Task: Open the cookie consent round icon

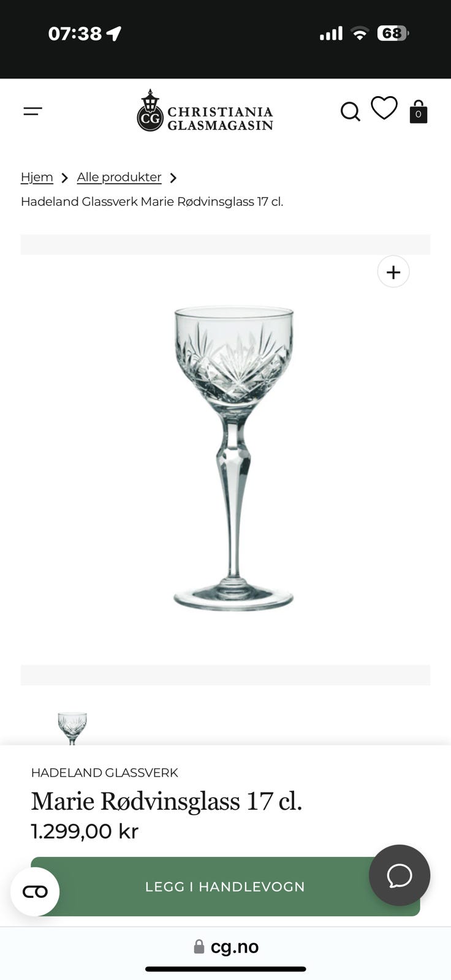Action: [35, 892]
